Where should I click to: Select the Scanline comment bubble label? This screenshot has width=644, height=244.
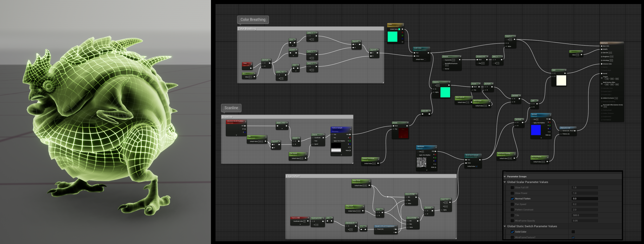[231, 108]
